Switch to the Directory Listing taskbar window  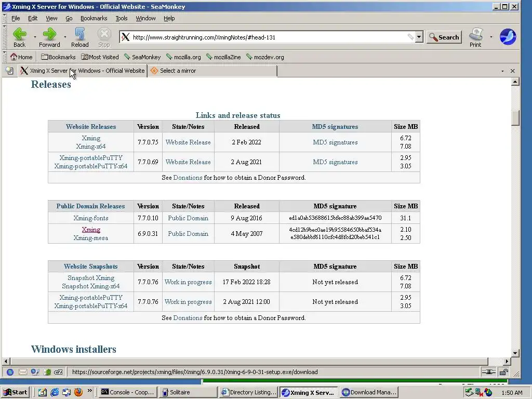click(x=249, y=392)
